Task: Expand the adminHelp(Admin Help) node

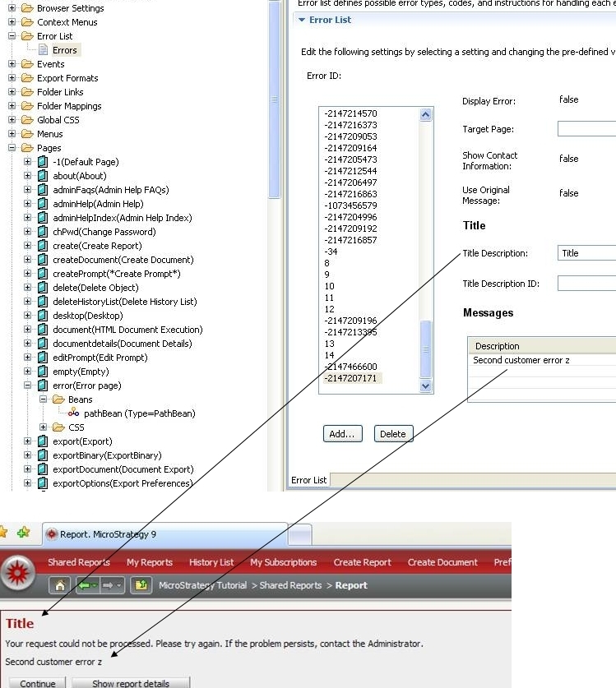Action: pyautogui.click(x=28, y=204)
